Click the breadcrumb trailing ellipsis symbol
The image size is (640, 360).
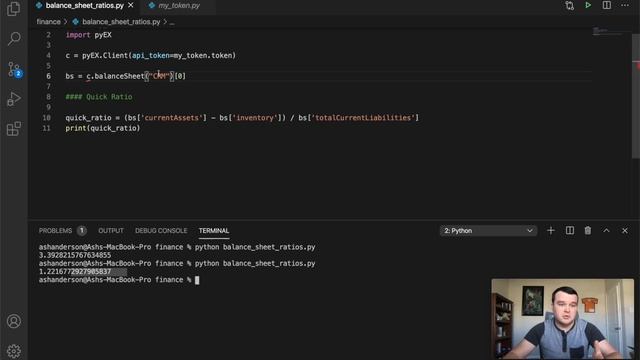point(172,22)
